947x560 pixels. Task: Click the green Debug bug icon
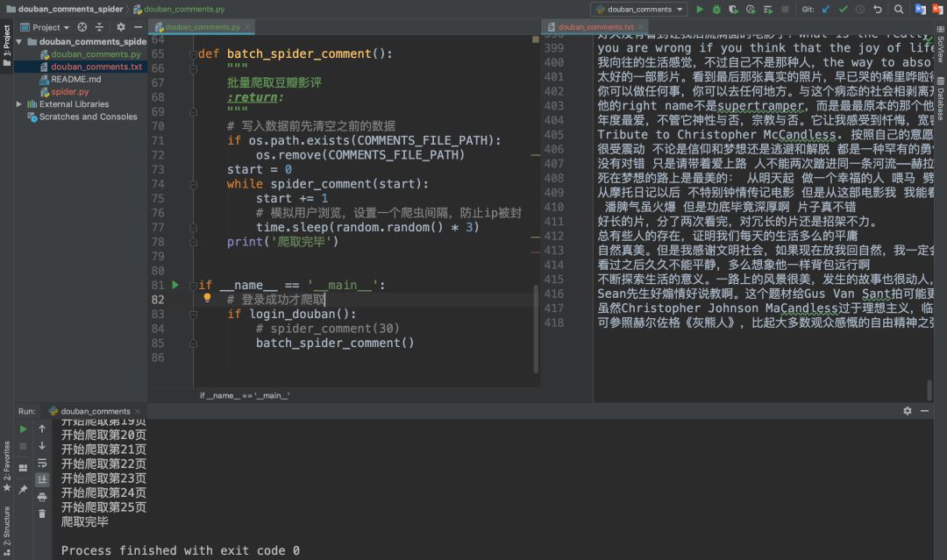coord(716,9)
